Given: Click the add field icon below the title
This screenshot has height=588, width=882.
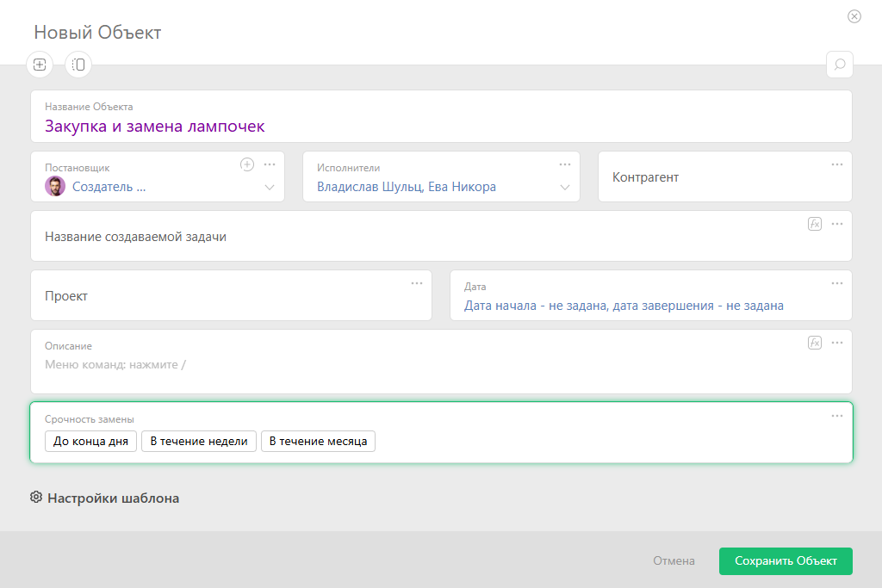Looking at the screenshot, I should point(40,65).
